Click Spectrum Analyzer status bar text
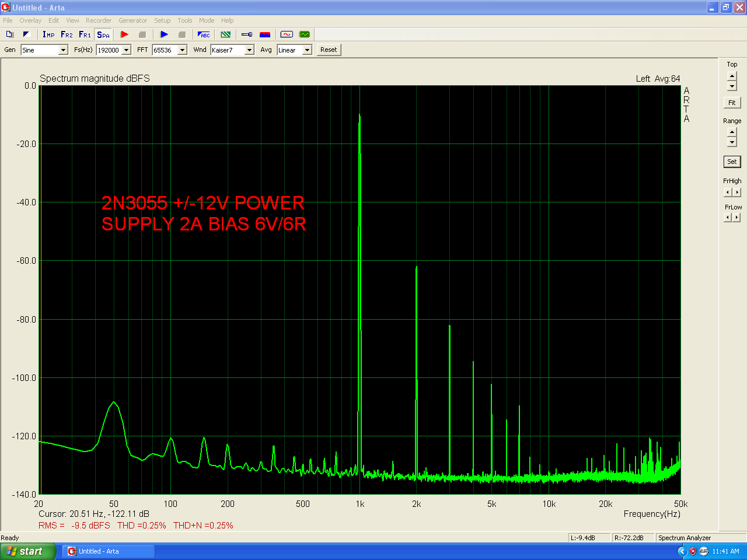Image resolution: width=747 pixels, height=560 pixels. pyautogui.click(x=685, y=538)
